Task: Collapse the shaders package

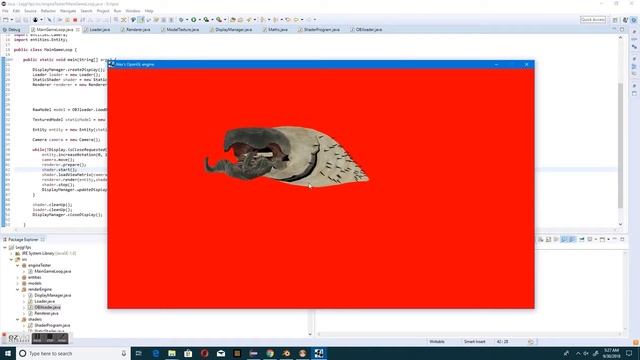Action: 18,320
